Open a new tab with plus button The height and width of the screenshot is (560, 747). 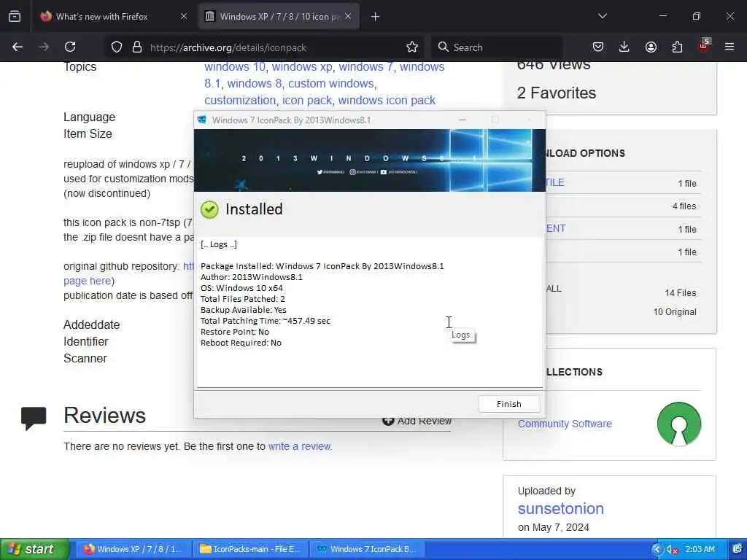click(x=375, y=16)
